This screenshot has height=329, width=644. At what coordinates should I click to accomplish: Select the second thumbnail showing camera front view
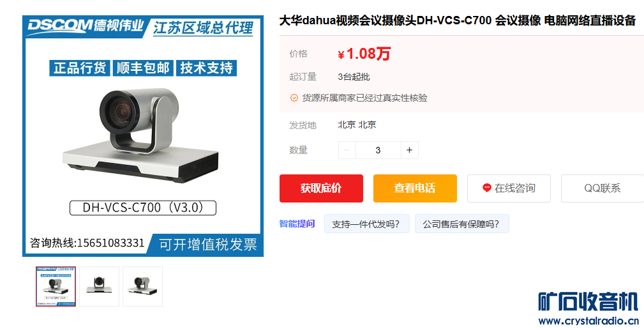click(x=100, y=286)
